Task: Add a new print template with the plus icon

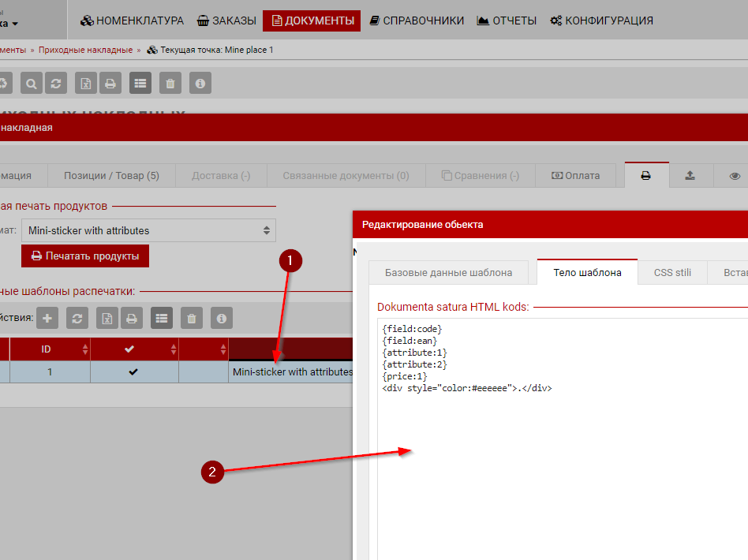Action: (47, 318)
